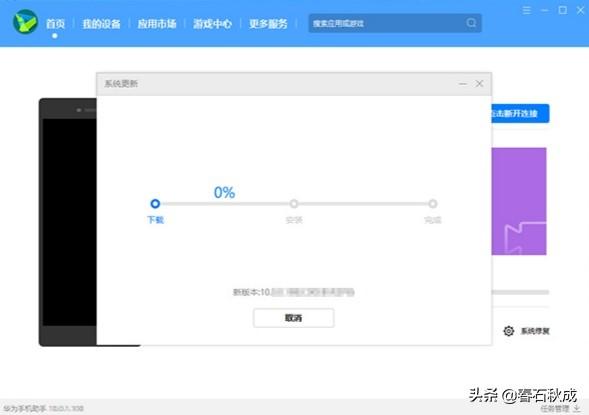Minimize the main HiSuite window
This screenshot has width=589, height=415.
[x=544, y=10]
